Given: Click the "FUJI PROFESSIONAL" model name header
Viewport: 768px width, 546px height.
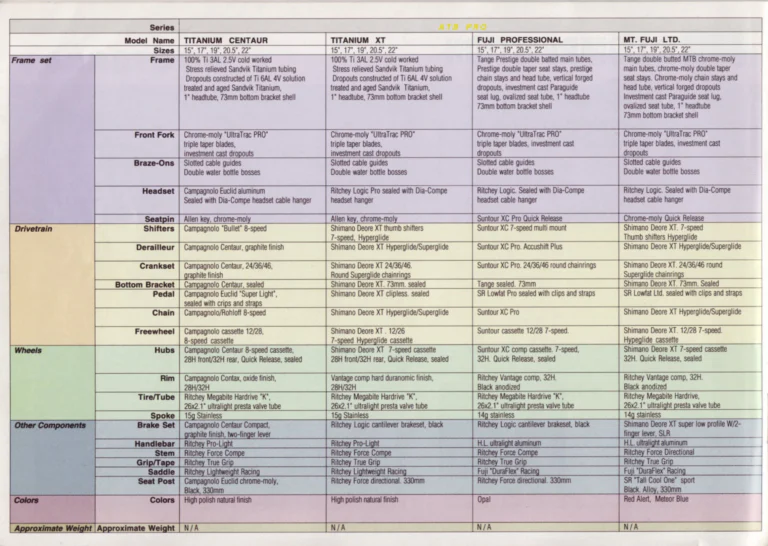Looking at the screenshot, I should pos(520,40).
